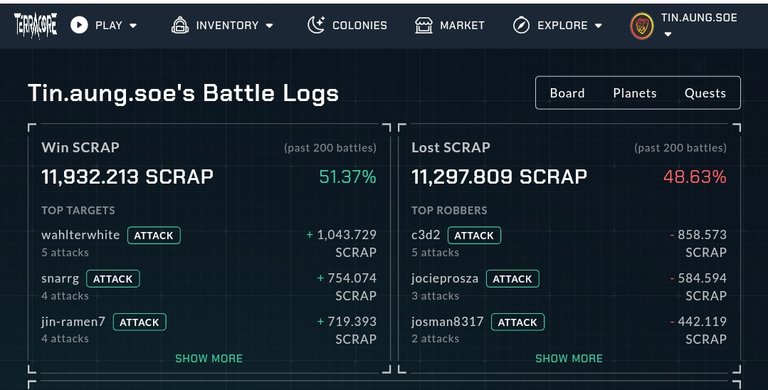Expand the Explore dropdown arrow
This screenshot has height=390, width=768.
pos(599,25)
